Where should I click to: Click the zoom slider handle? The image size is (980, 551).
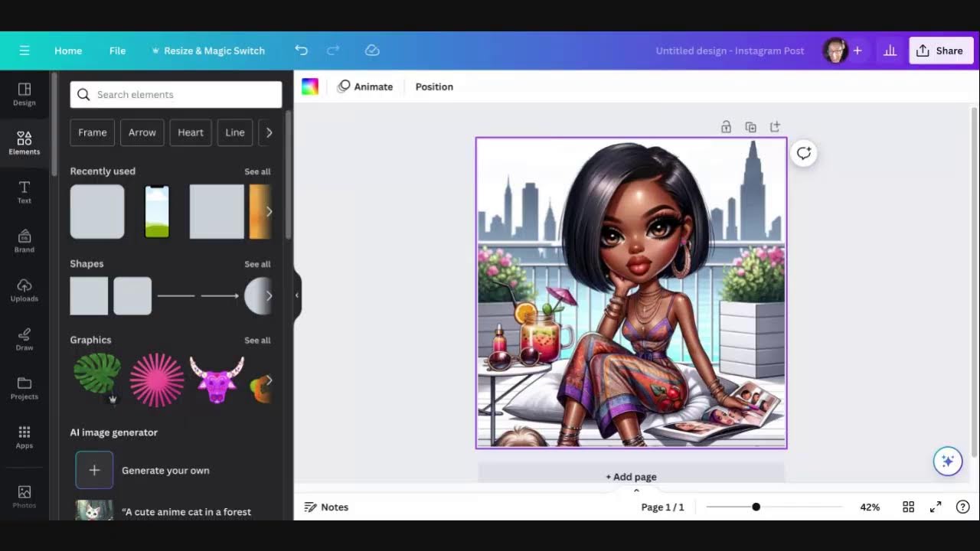tap(756, 507)
